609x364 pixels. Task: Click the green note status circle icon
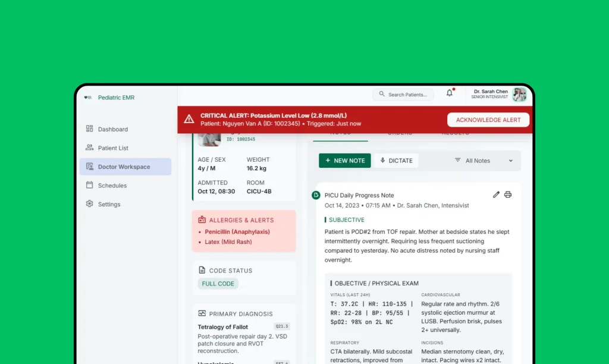click(316, 195)
